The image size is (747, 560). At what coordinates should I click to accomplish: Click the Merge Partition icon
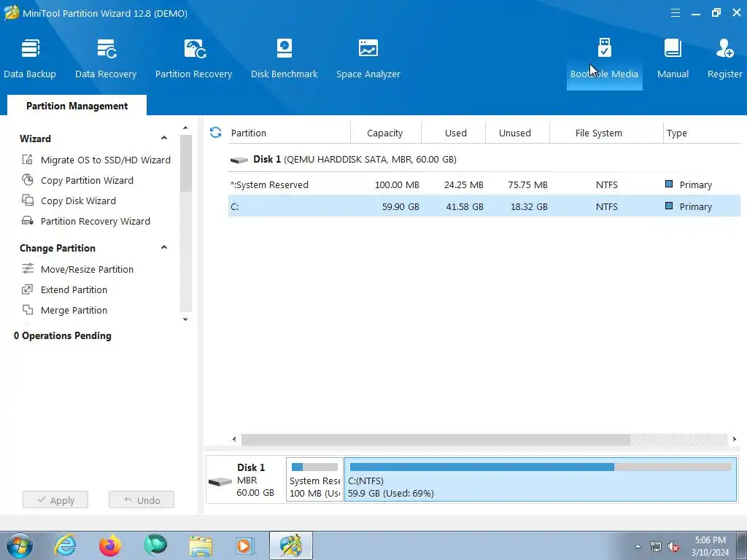[x=28, y=310]
